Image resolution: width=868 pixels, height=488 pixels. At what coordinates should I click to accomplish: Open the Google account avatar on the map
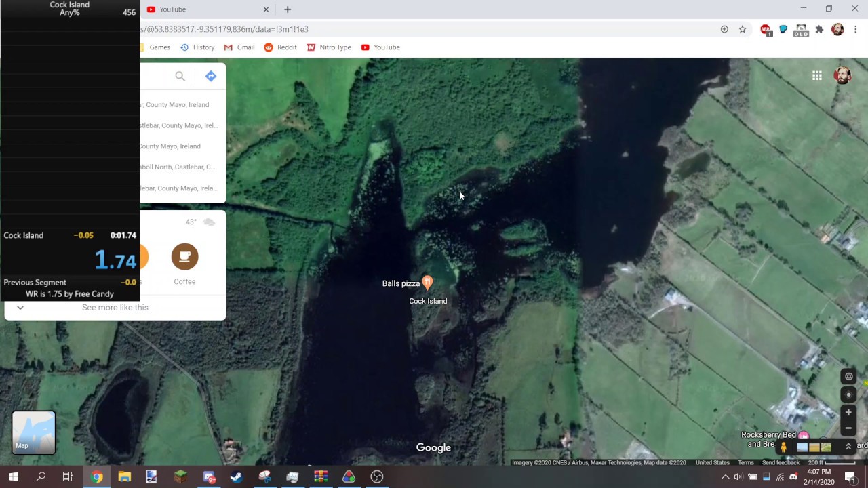pyautogui.click(x=842, y=75)
